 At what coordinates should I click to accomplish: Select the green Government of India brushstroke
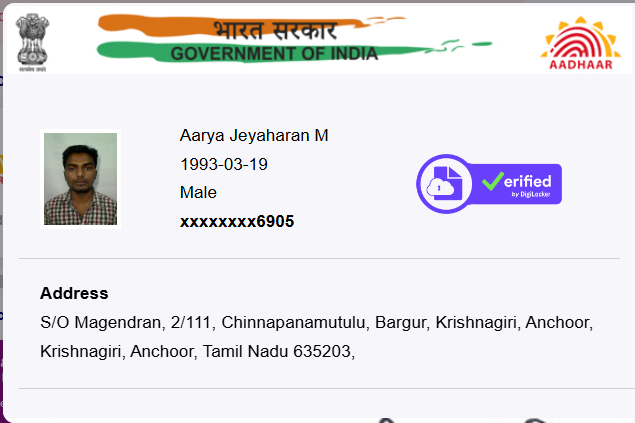point(294,52)
